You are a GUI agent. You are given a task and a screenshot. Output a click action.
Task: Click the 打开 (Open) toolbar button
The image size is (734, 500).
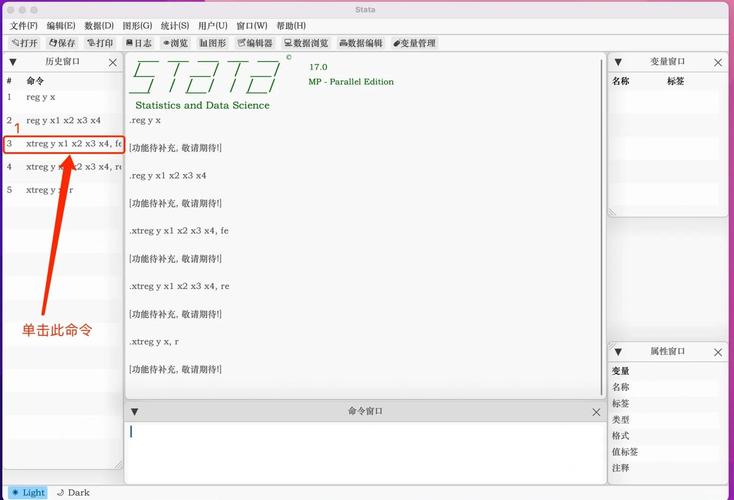click(25, 43)
